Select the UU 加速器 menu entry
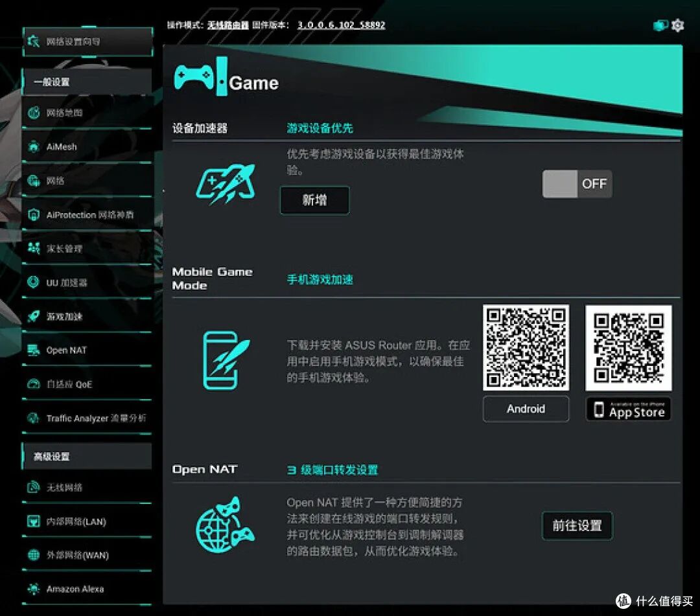The width and height of the screenshot is (700, 616). click(x=87, y=282)
